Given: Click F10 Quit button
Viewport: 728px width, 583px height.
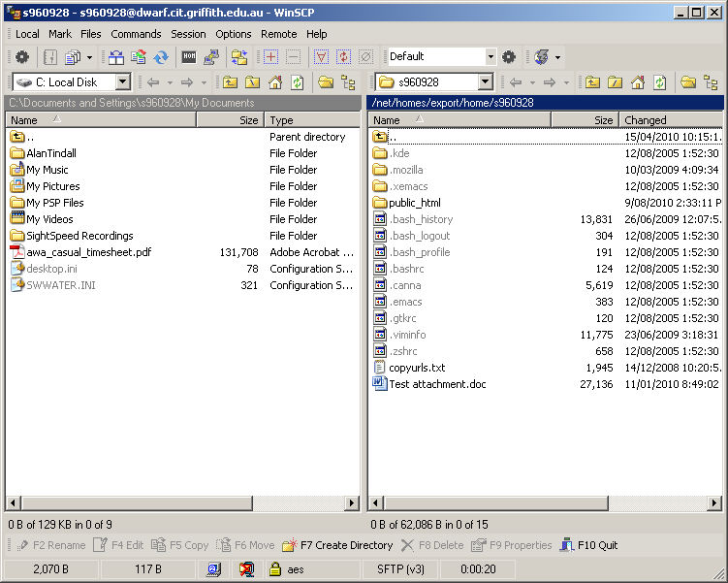Looking at the screenshot, I should click(x=588, y=545).
